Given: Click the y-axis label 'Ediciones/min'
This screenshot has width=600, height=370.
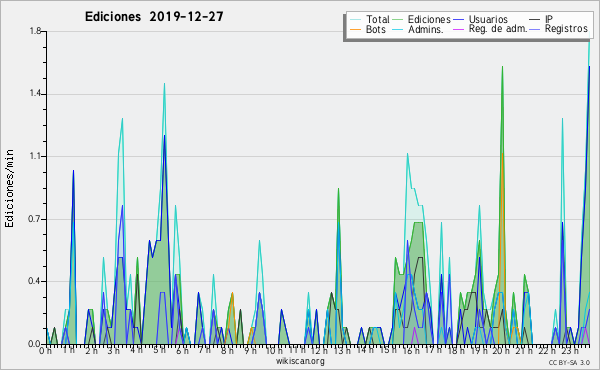Looking at the screenshot, I should (x=9, y=188).
